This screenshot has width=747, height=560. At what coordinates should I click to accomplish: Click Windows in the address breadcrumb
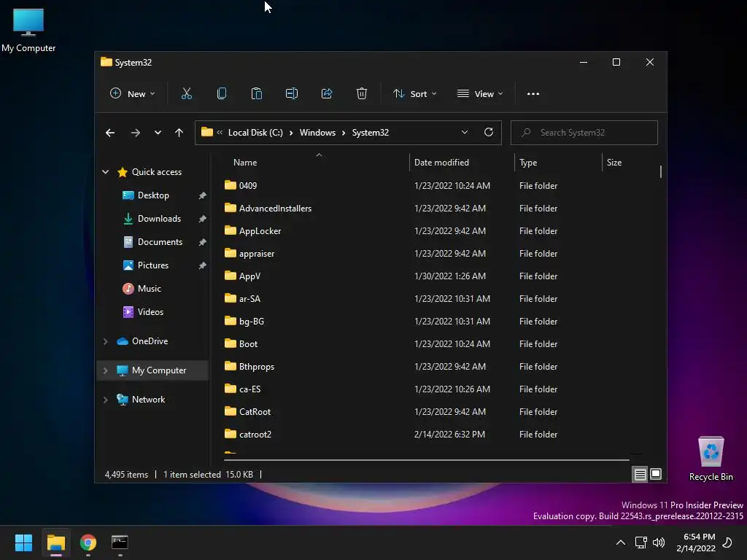[317, 133]
